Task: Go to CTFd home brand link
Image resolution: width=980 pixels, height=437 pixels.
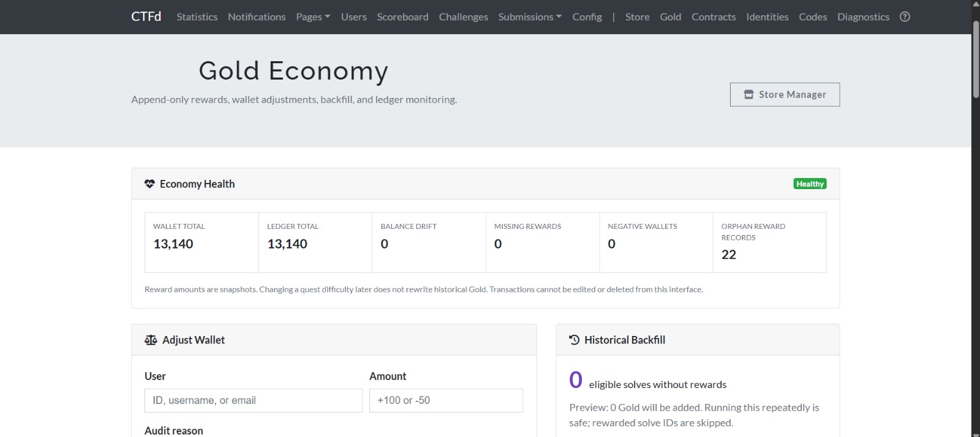Action: point(146,17)
